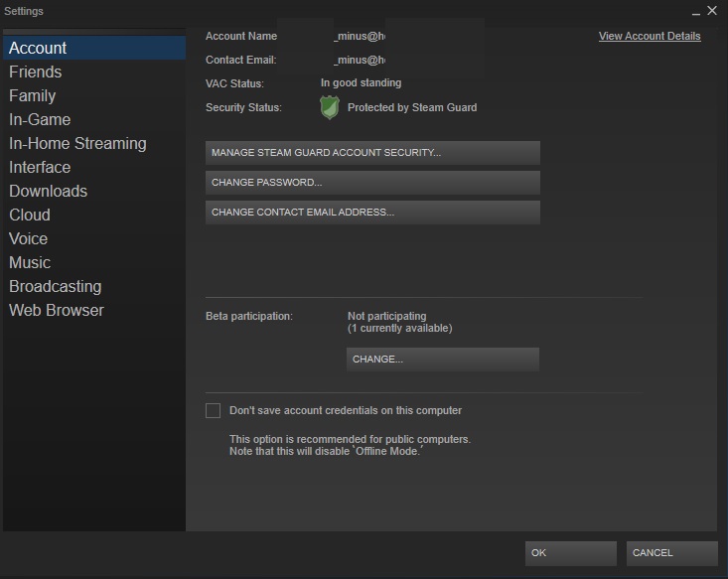Click View Account Details link
The width and height of the screenshot is (728, 579).
650,36
